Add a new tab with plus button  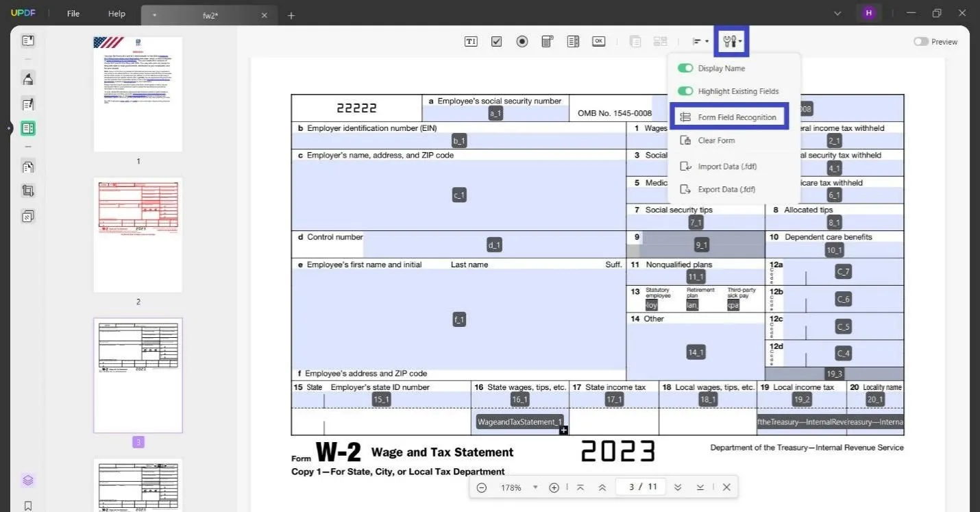tap(291, 15)
